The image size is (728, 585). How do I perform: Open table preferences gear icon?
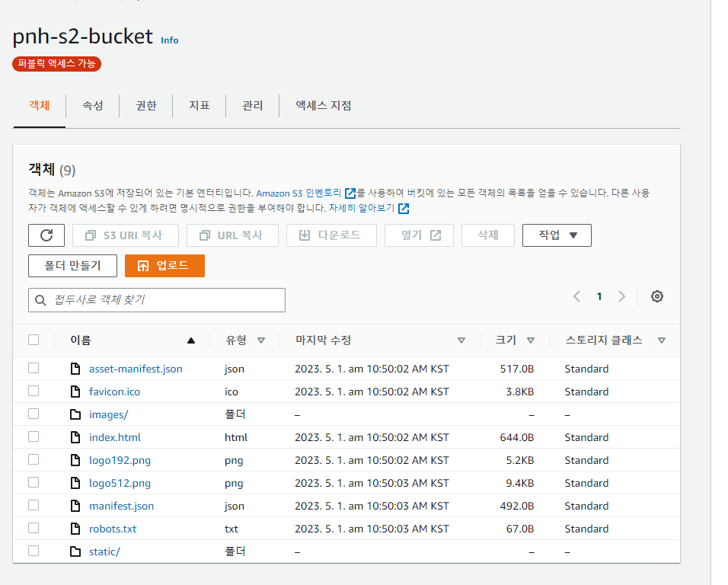[x=657, y=296]
